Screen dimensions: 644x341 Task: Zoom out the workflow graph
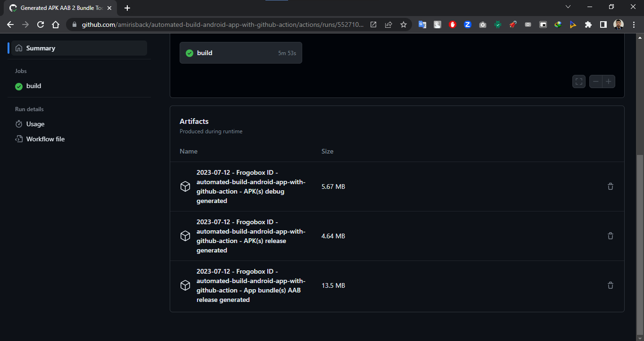click(596, 81)
